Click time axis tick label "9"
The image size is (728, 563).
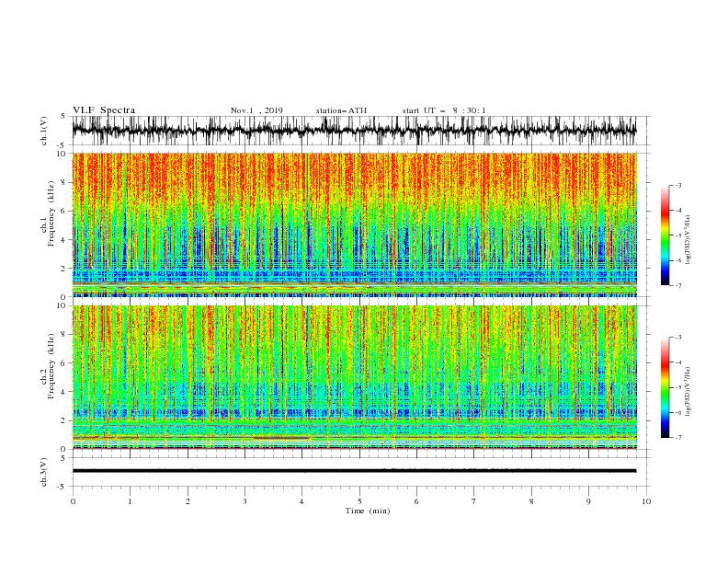coord(588,501)
